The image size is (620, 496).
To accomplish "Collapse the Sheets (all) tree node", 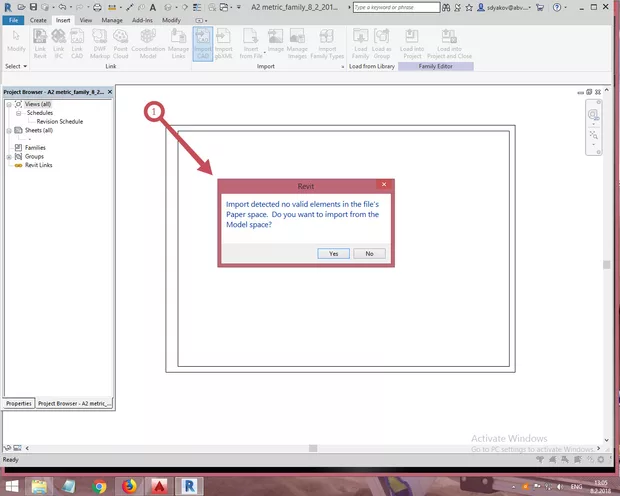I will 9,130.
